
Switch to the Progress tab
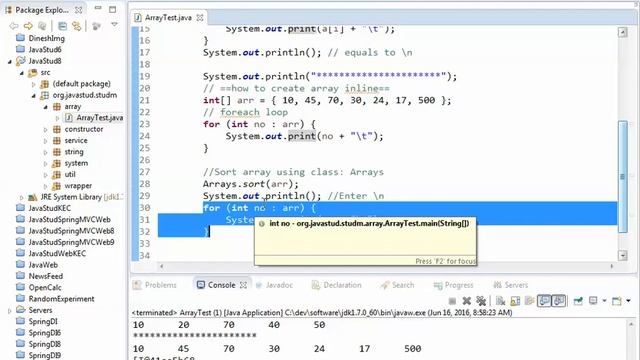[x=453, y=285]
